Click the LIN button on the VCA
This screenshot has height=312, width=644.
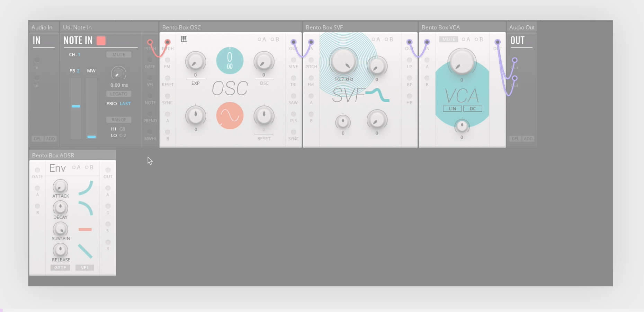tap(453, 109)
